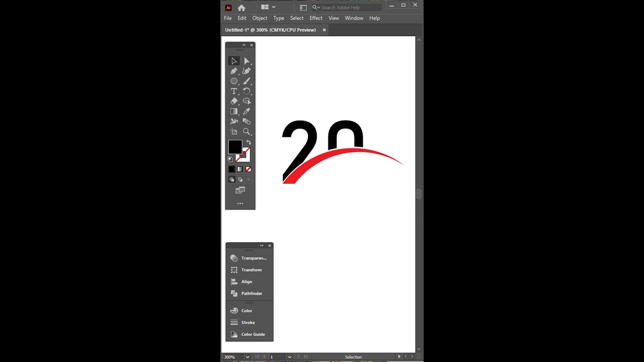Open the Transparency panel
The width and height of the screenshot is (644, 362).
tap(250, 258)
